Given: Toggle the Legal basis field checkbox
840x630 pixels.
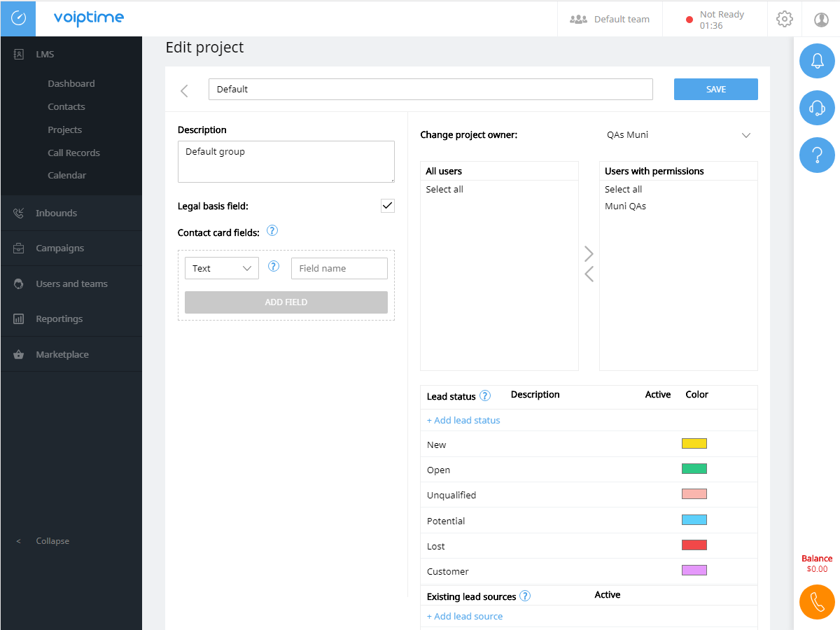Looking at the screenshot, I should (x=388, y=206).
